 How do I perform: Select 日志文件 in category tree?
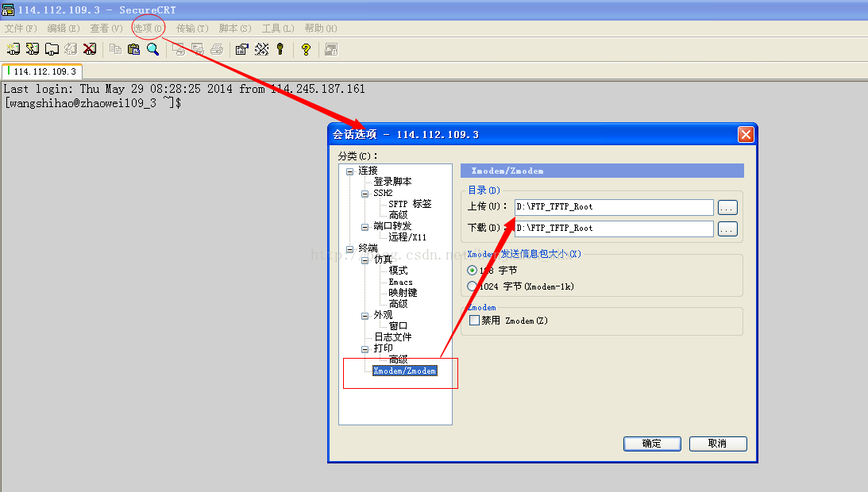pyautogui.click(x=392, y=337)
